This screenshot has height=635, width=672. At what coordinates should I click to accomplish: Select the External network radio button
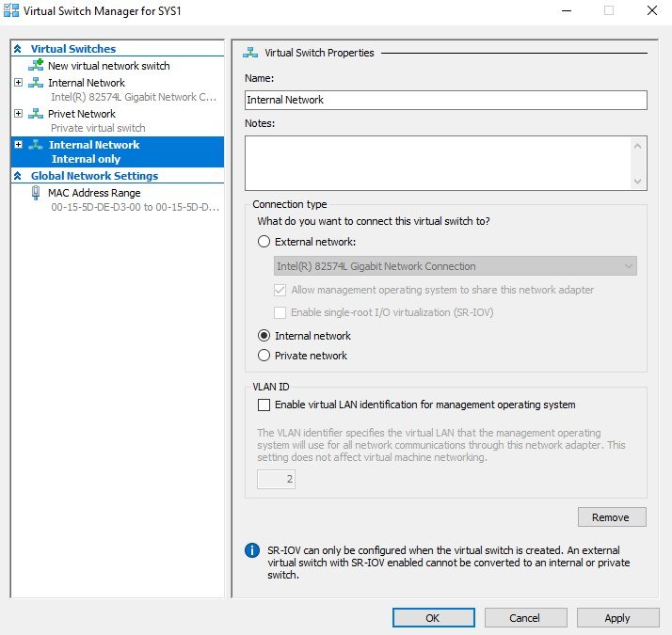264,242
